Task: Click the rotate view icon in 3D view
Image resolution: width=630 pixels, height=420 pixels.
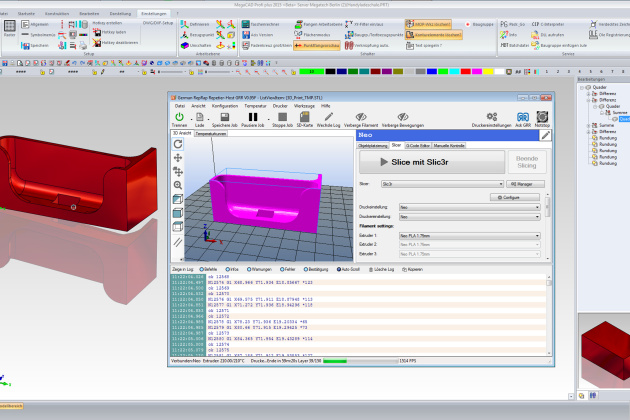Action: tap(178, 144)
